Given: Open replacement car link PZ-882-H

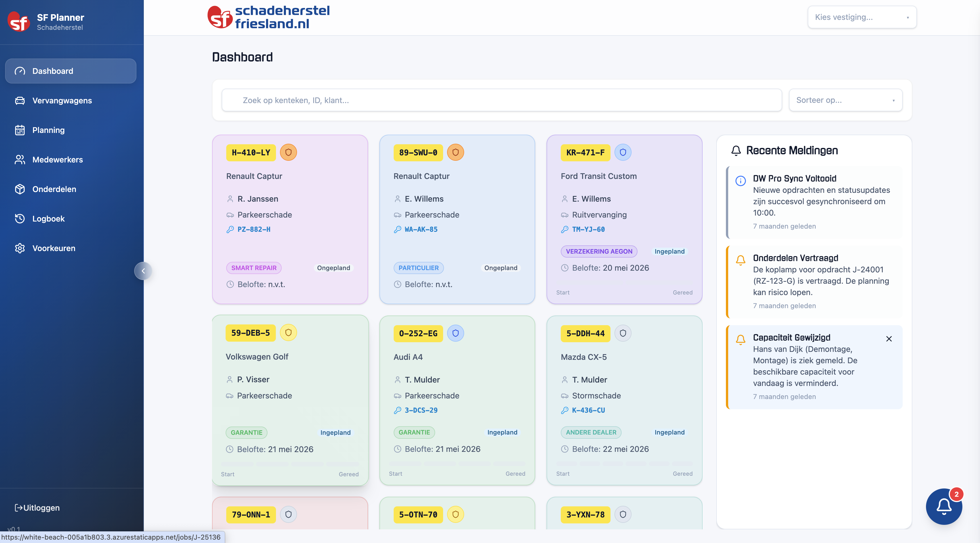Looking at the screenshot, I should 254,229.
